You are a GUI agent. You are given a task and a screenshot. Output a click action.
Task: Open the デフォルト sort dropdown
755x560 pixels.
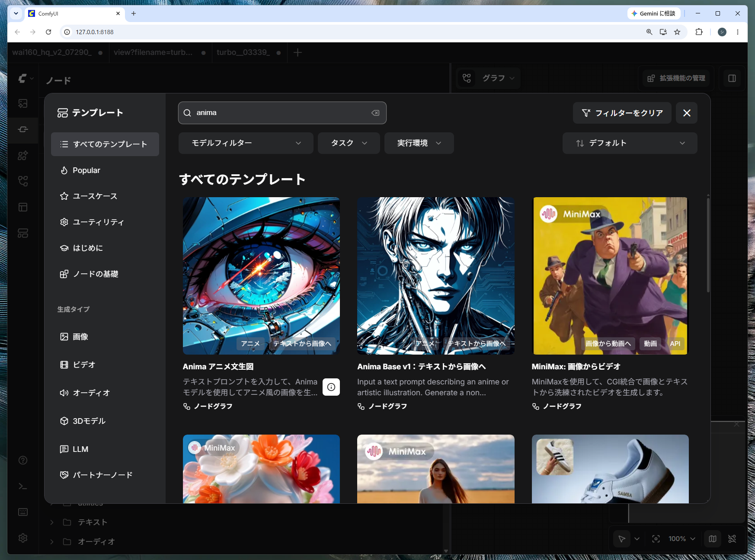click(630, 143)
